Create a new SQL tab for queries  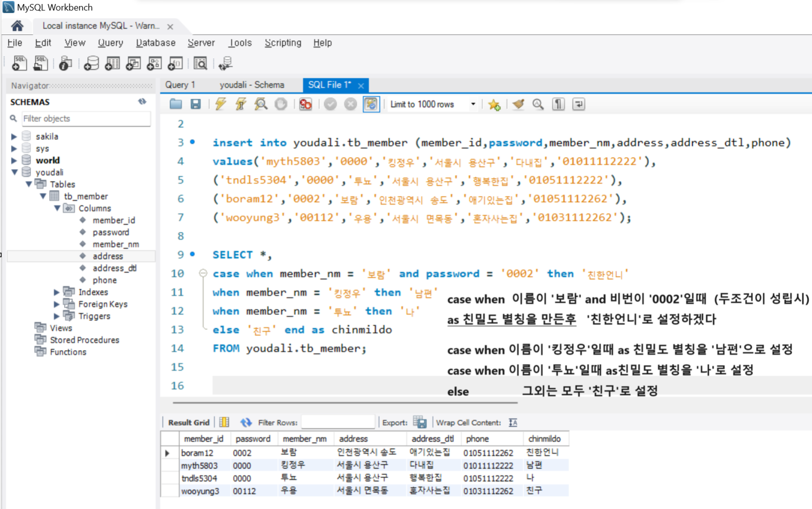pyautogui.click(x=19, y=63)
